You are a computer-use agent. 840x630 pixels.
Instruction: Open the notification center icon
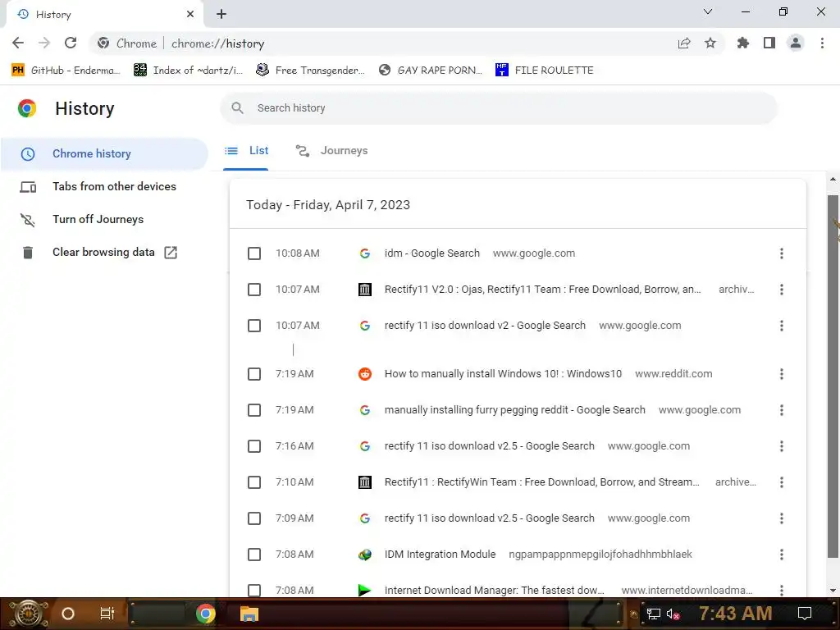pos(805,614)
